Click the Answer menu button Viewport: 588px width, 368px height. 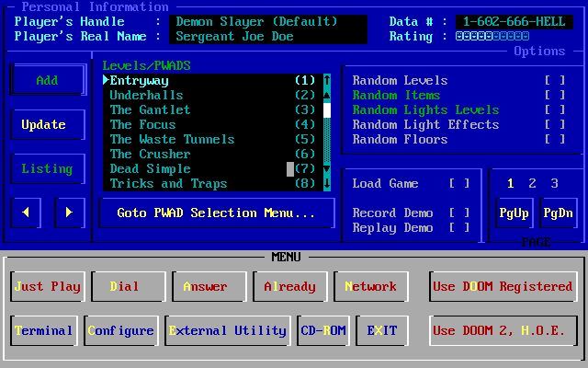209,286
